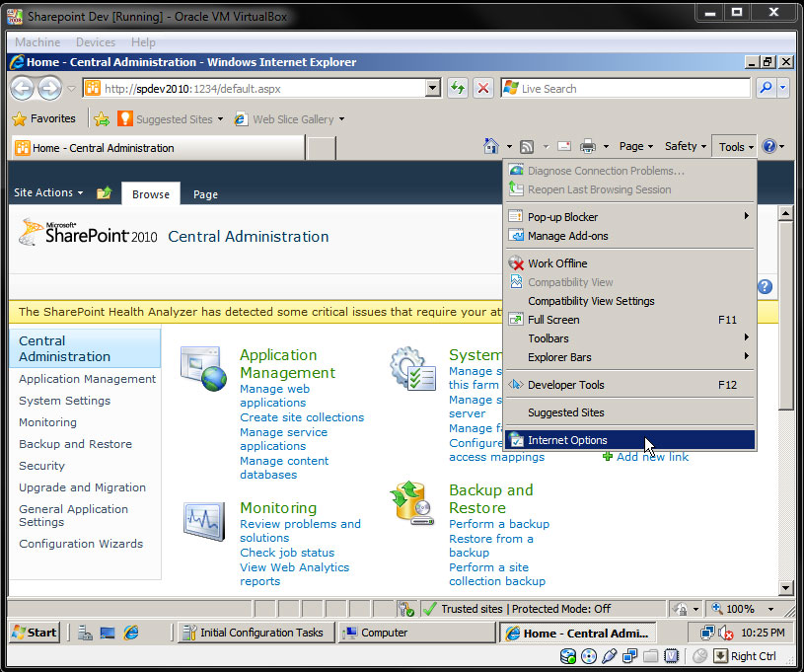Open VirtualBox Machine menu
This screenshot has width=804, height=672.
tap(37, 42)
